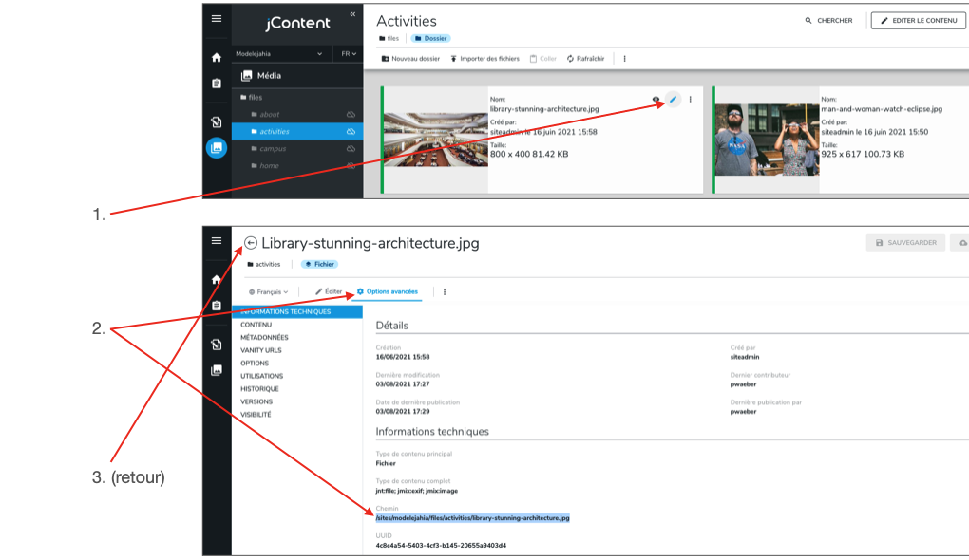
Task: Click the pencil edit icon on library-stunning-architecture.jpg
Action: 674,99
